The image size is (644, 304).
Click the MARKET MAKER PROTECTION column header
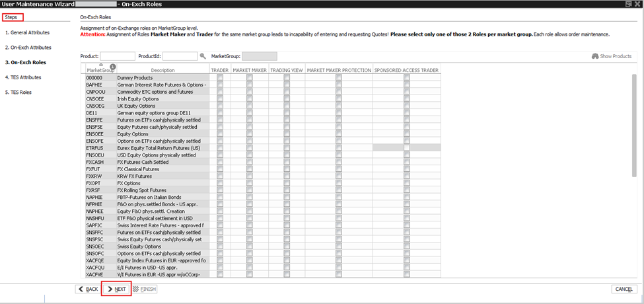[x=338, y=70]
